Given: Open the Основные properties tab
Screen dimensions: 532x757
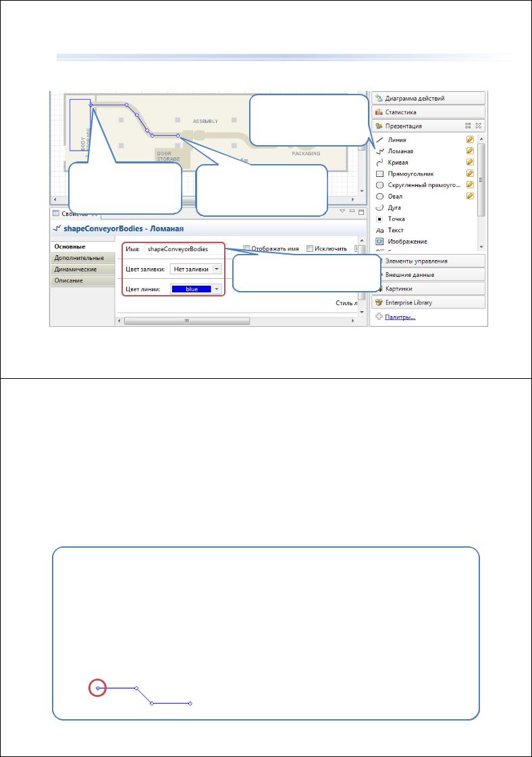Looking at the screenshot, I should (x=82, y=246).
